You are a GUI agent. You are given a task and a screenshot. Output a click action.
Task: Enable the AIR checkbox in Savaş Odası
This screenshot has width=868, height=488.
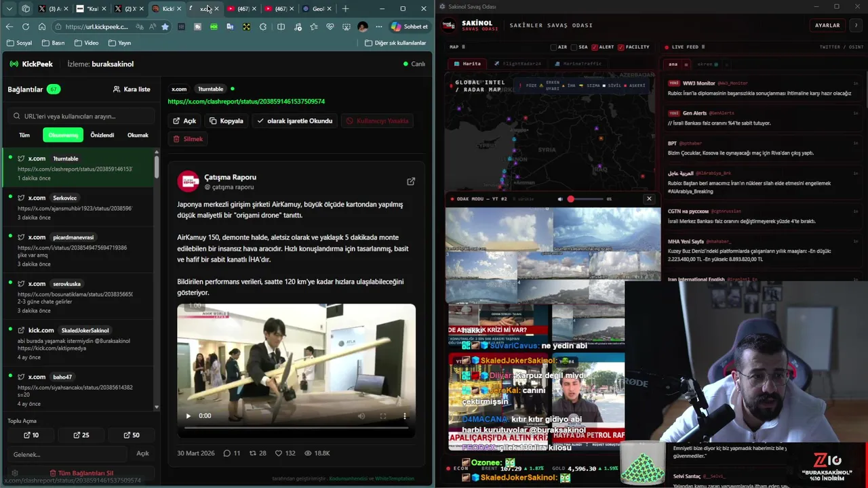click(553, 47)
